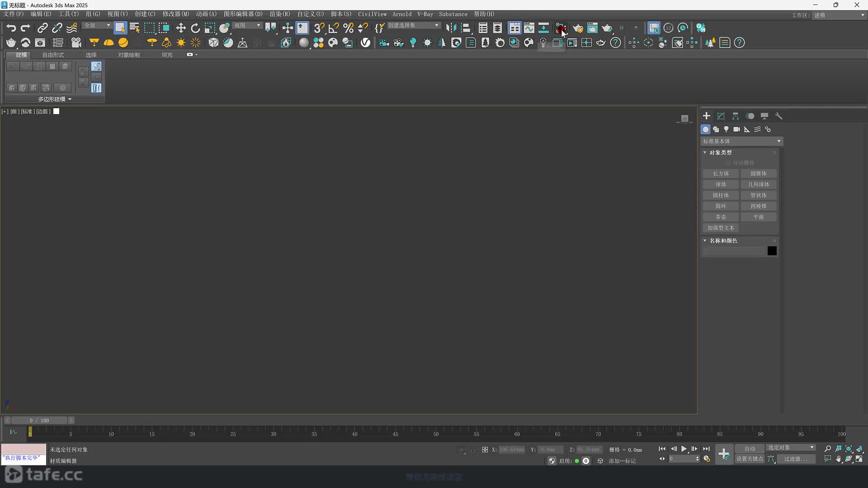868x488 pixels.
Task: Click the 圆柱体 button
Action: [x=721, y=195]
